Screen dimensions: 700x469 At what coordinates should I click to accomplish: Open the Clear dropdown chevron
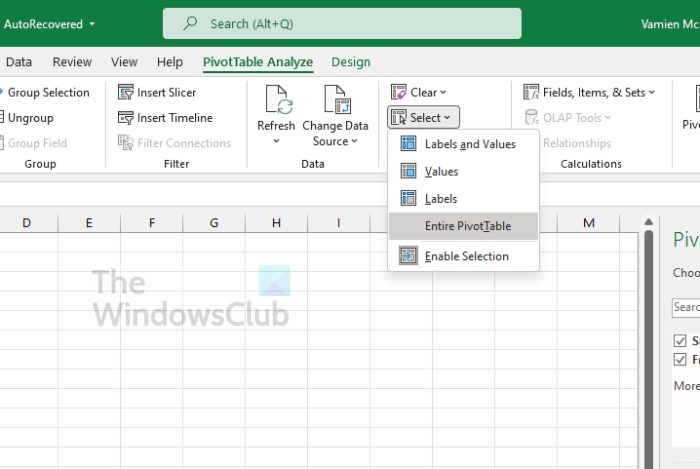click(443, 92)
